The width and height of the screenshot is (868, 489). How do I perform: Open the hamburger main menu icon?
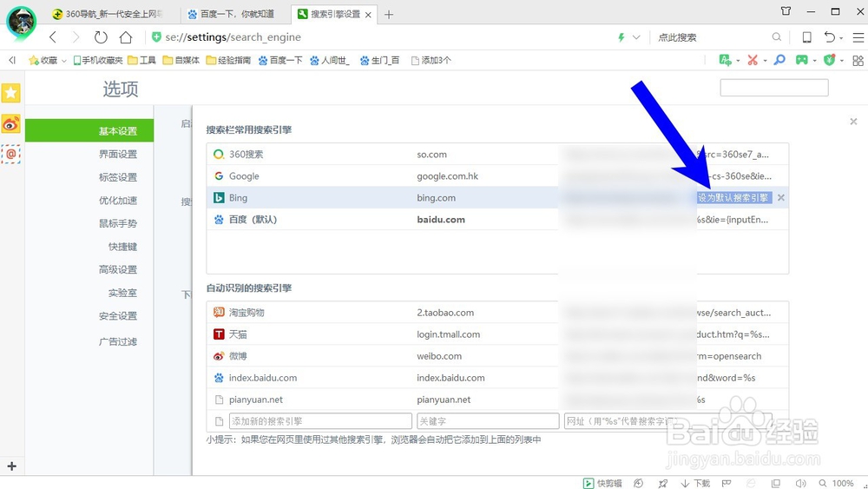pos(858,37)
